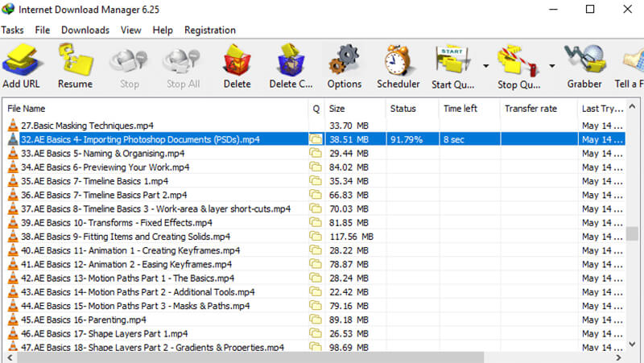Open the Help menu

(163, 30)
